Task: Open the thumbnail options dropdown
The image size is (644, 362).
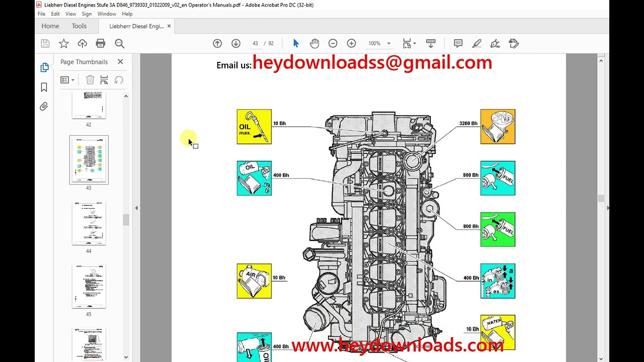Action: (67, 80)
